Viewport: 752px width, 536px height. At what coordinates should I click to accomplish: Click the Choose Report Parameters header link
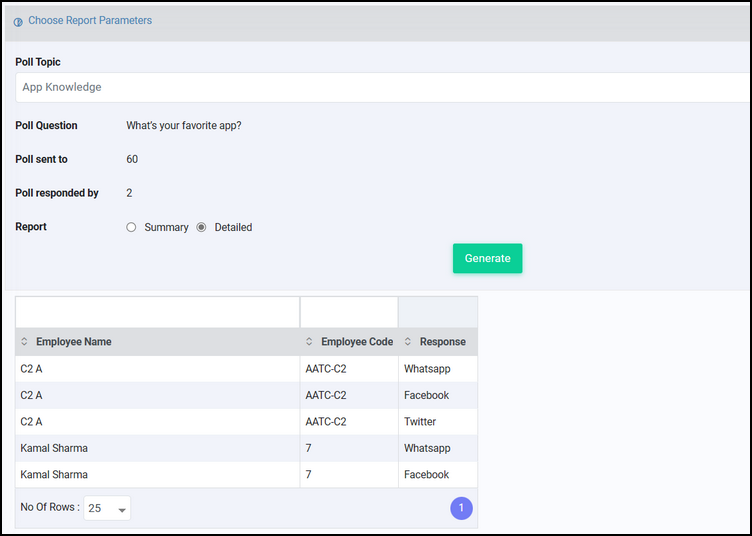tap(90, 21)
